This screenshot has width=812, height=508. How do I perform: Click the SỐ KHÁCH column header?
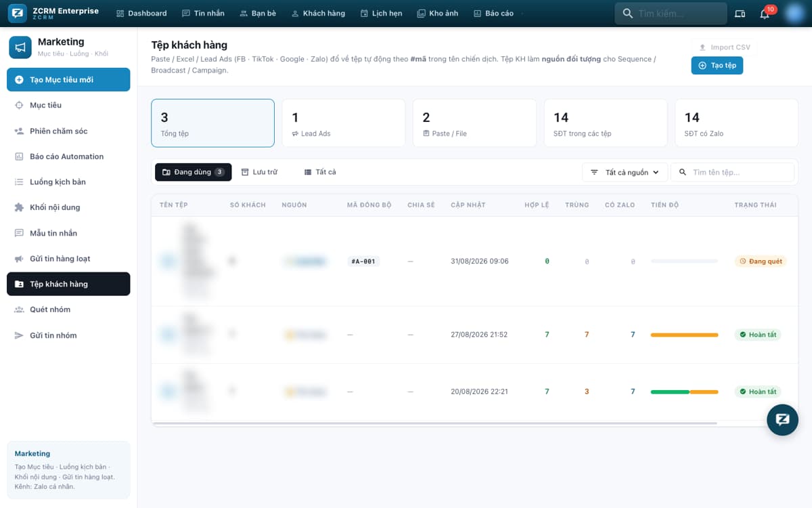pyautogui.click(x=248, y=205)
